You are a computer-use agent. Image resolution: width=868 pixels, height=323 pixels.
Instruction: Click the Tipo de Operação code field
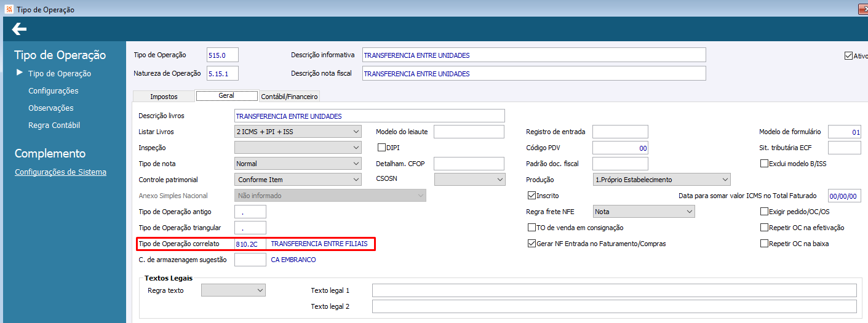(223, 55)
